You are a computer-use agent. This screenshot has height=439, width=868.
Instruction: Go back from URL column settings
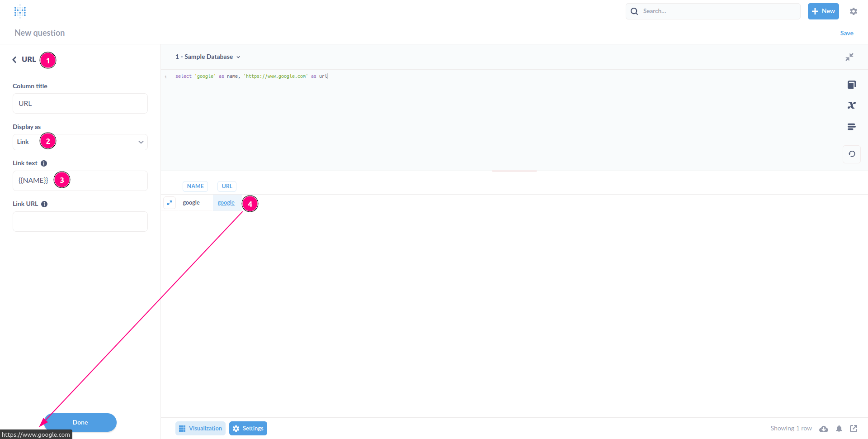tap(14, 59)
